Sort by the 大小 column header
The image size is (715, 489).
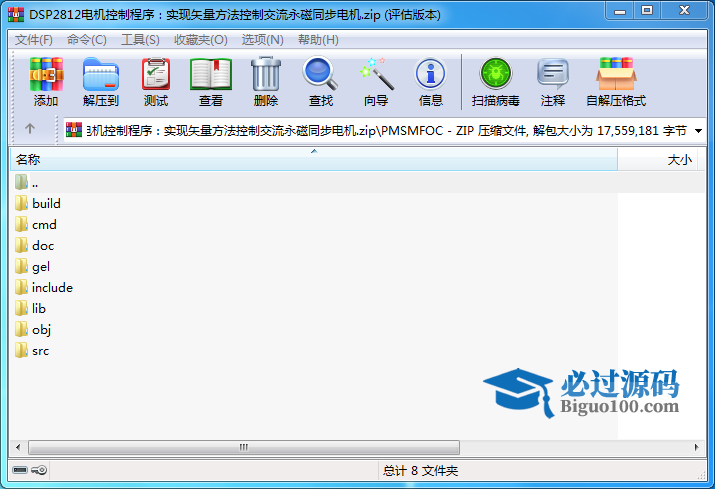[657, 160]
